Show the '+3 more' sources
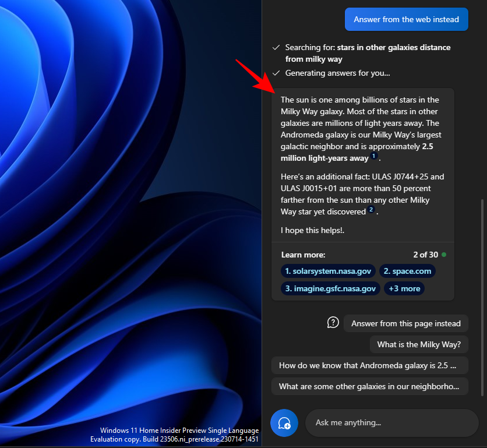This screenshot has height=448, width=487. point(404,288)
